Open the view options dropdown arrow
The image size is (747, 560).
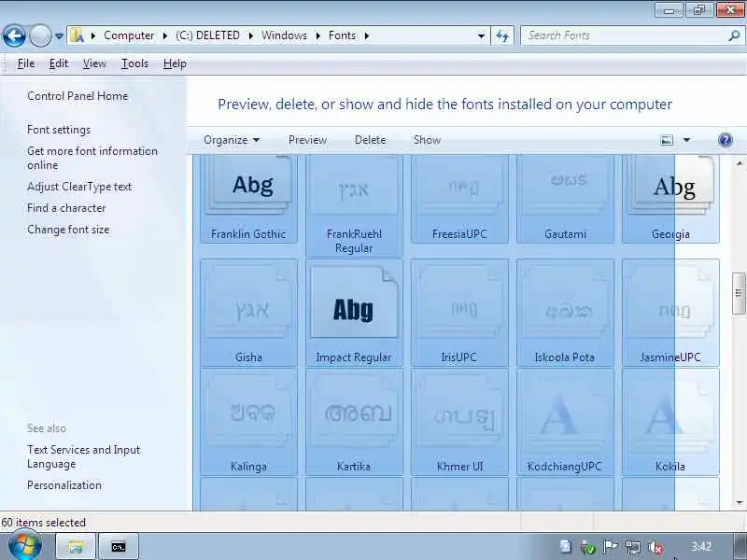686,140
